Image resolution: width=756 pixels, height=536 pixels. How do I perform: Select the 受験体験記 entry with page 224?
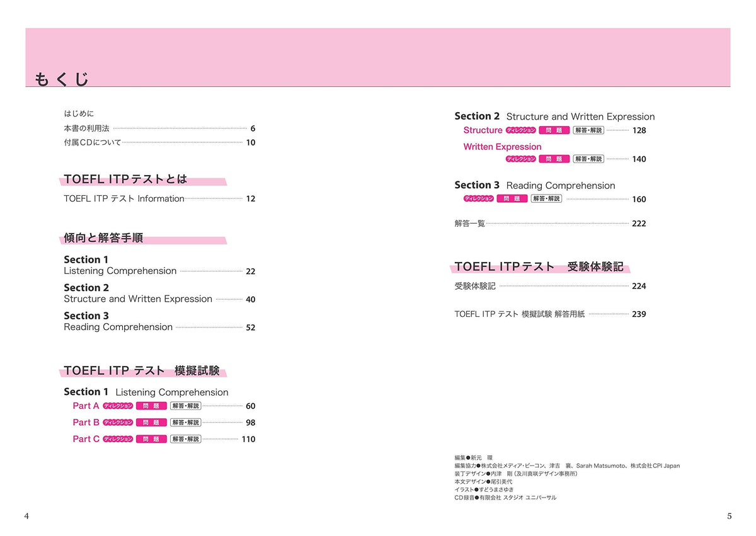(x=475, y=286)
